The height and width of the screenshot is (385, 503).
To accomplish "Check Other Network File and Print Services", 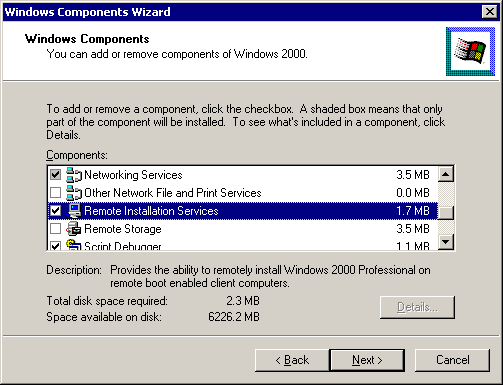I will 55,193.
